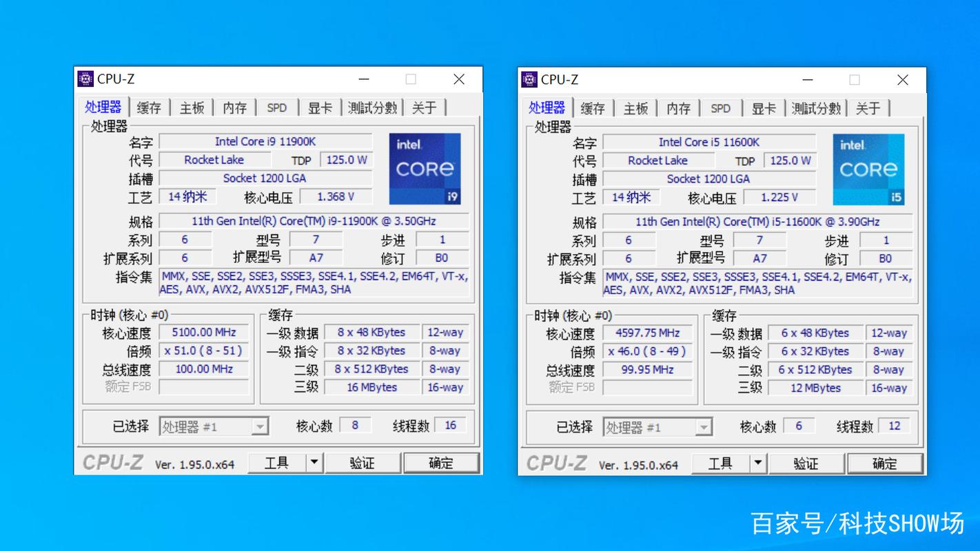Click 1.225 V core voltage value
Screen dimensions: 980x551
tap(779, 198)
